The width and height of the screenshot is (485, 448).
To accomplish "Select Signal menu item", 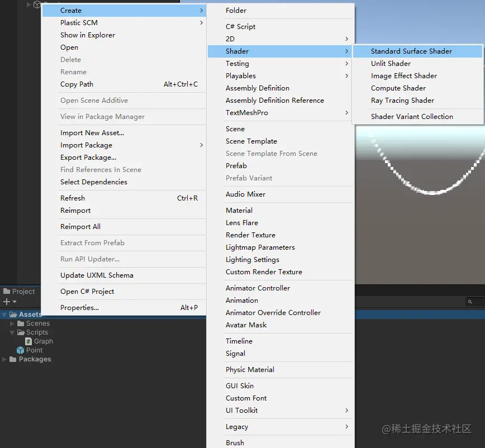I will (x=281, y=354).
